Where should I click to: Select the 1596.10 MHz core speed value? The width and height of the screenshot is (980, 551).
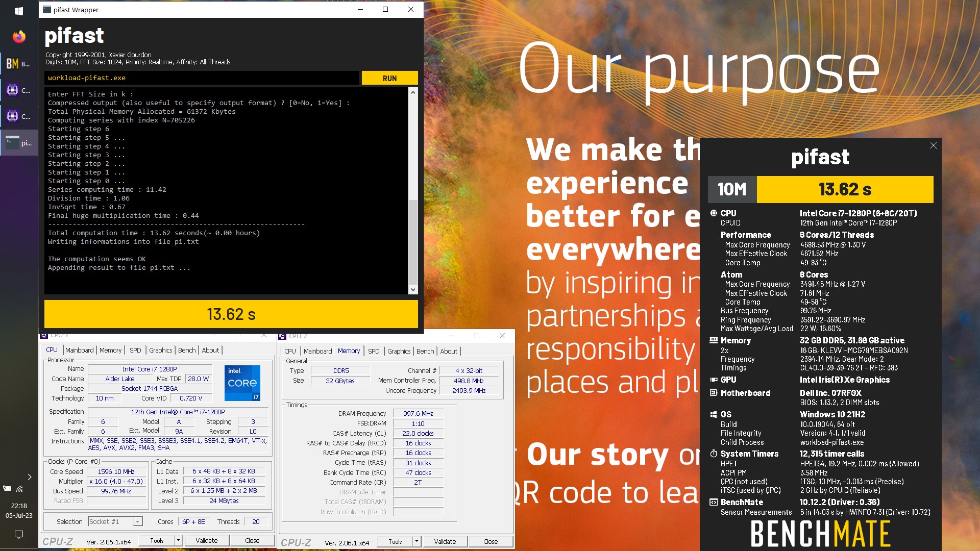click(116, 471)
